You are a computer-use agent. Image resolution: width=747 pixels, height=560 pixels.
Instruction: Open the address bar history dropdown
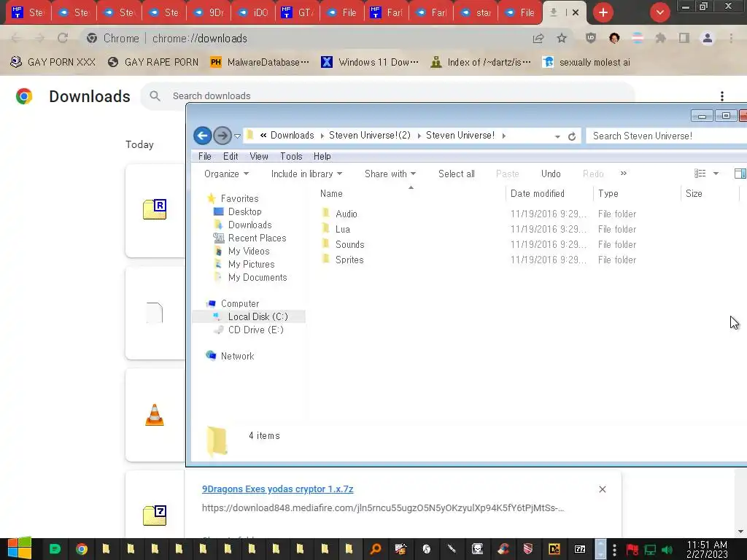(557, 136)
